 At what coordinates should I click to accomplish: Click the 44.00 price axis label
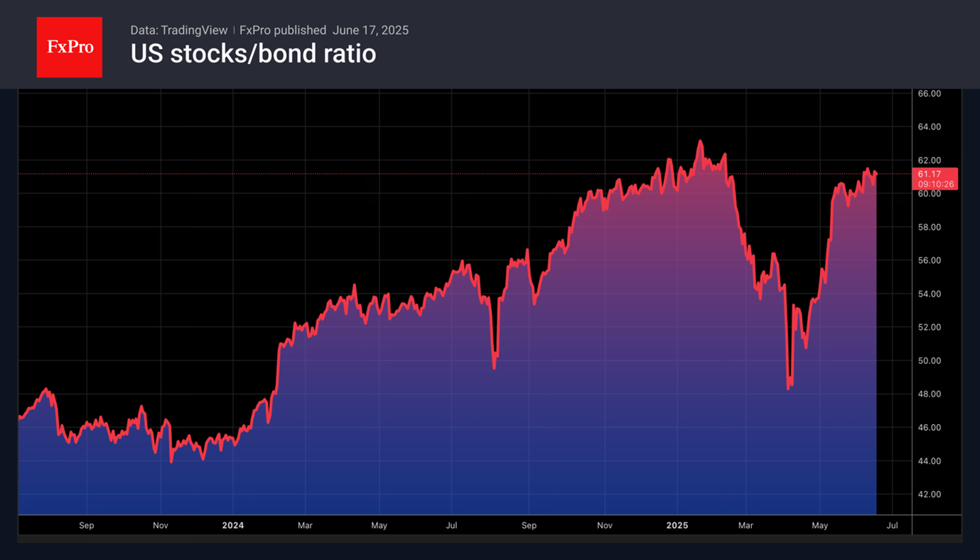click(930, 461)
